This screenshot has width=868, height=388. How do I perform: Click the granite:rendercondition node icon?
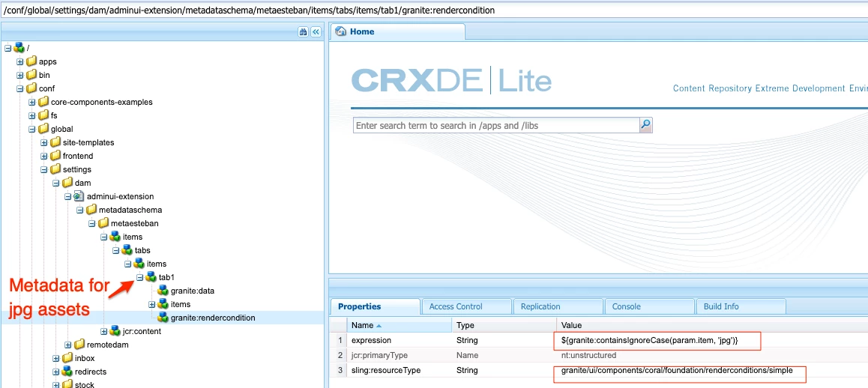[x=163, y=318]
